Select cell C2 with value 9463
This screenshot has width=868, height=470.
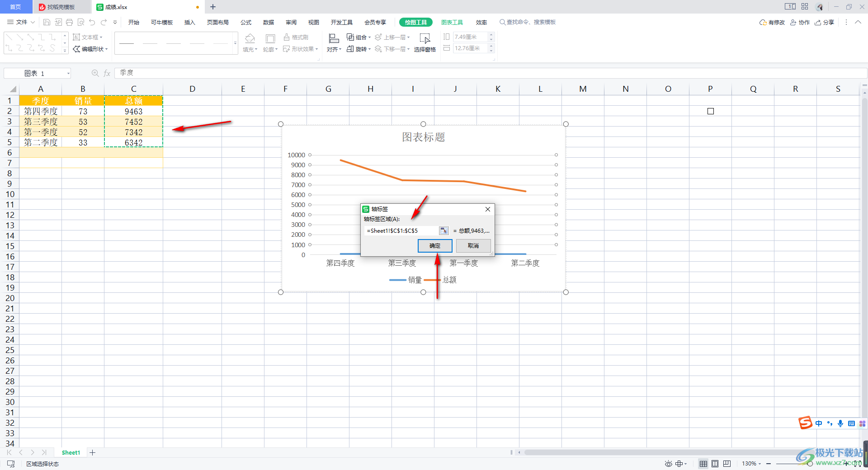point(133,111)
